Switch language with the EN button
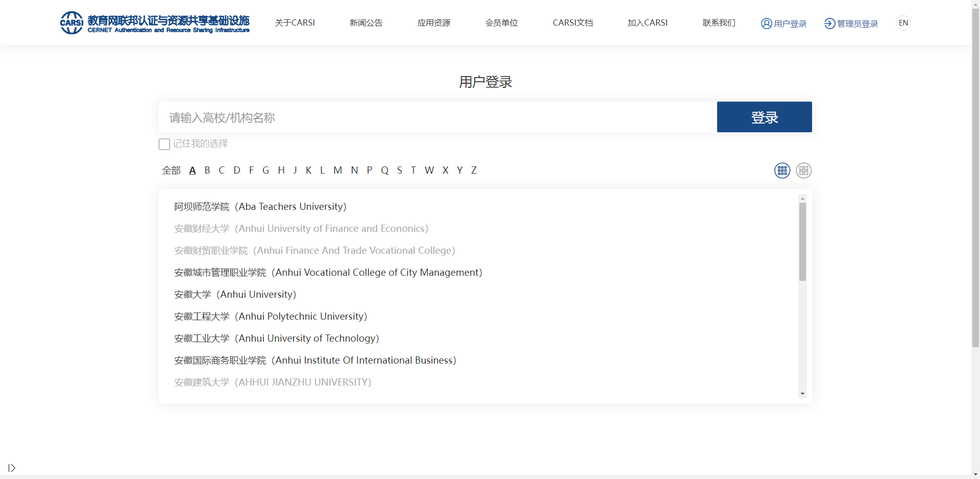 903,23
